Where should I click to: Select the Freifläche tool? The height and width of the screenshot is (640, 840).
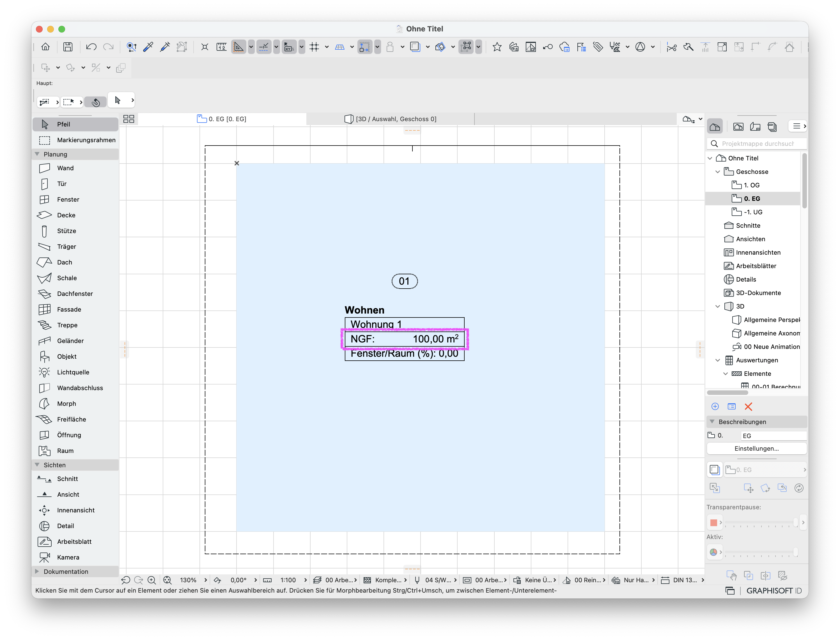[x=75, y=420]
